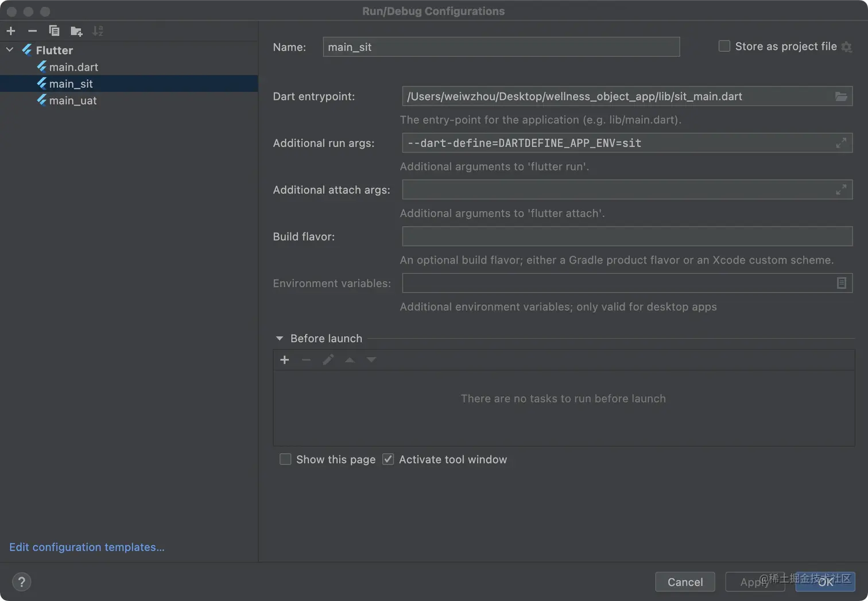The width and height of the screenshot is (868, 601).
Task: Select main.dart configuration
Action: [x=73, y=67]
